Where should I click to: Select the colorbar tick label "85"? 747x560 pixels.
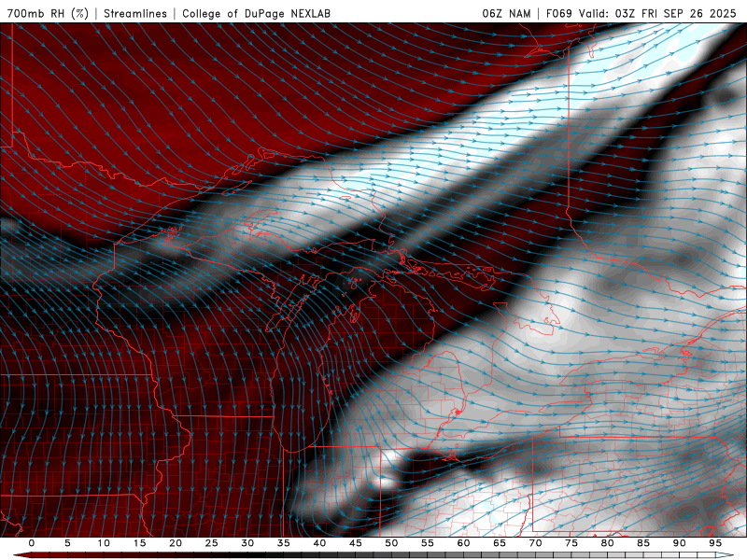pyautogui.click(x=643, y=543)
